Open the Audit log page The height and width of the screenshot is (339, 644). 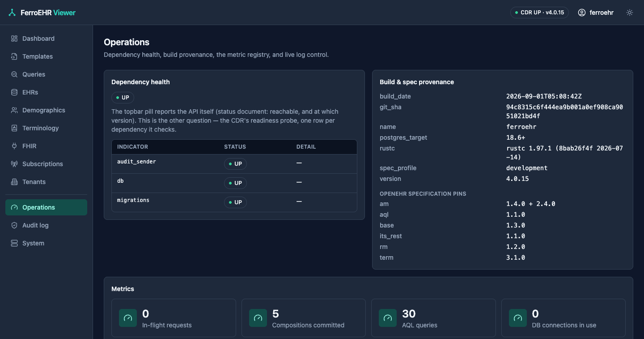point(46,225)
